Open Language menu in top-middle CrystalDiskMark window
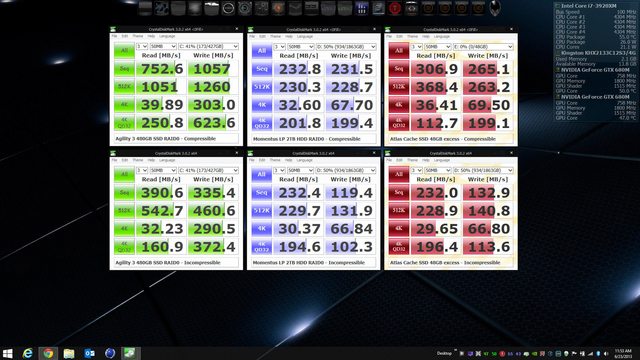640x360 pixels. pos(304,36)
